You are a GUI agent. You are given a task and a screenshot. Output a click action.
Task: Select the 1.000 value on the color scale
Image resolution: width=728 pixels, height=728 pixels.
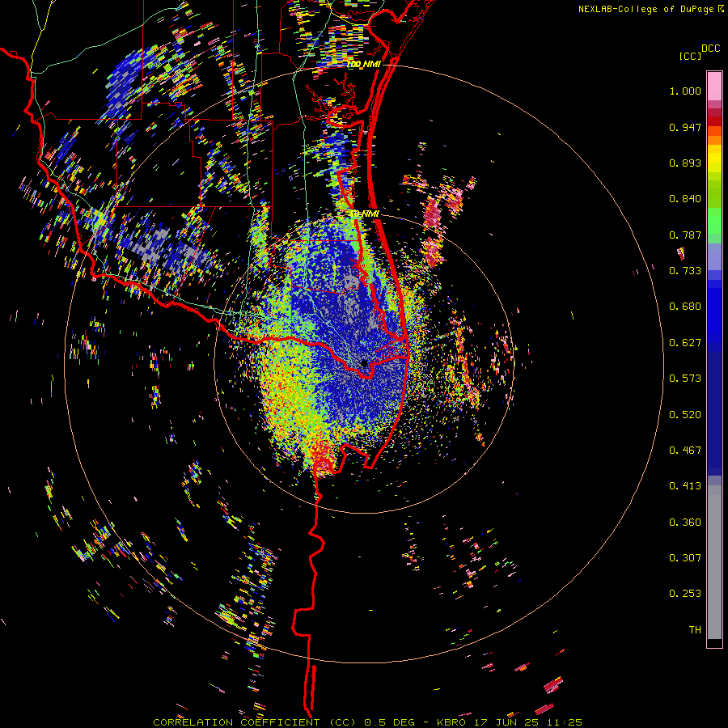(x=685, y=91)
